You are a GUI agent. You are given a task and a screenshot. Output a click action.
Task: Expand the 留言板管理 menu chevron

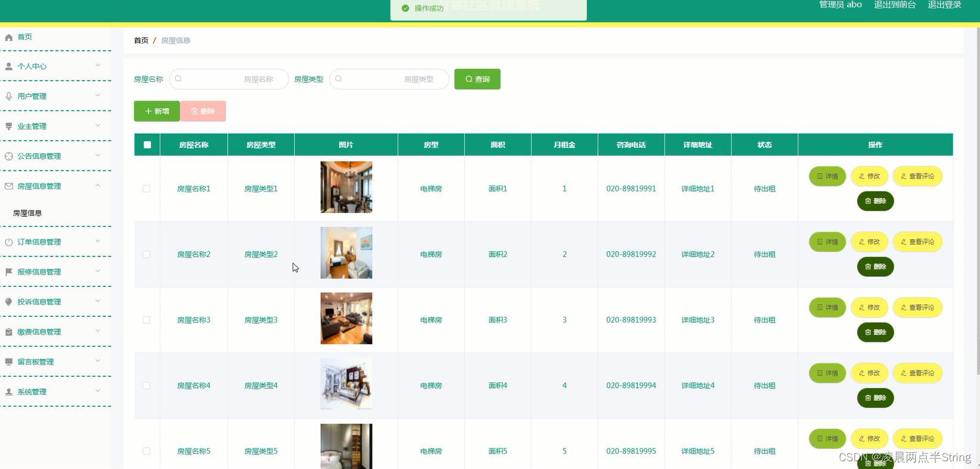coord(98,360)
